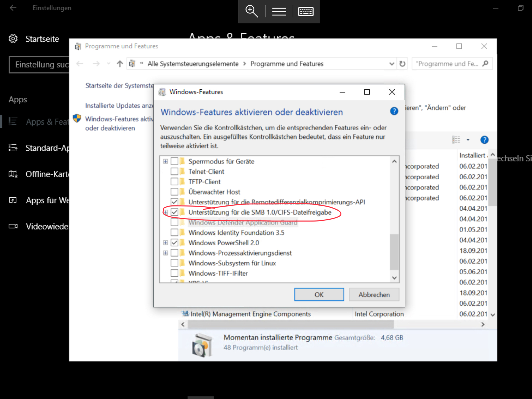Select the Standard-Apps sidebar icon
This screenshot has height=399, width=532.
click(13, 148)
